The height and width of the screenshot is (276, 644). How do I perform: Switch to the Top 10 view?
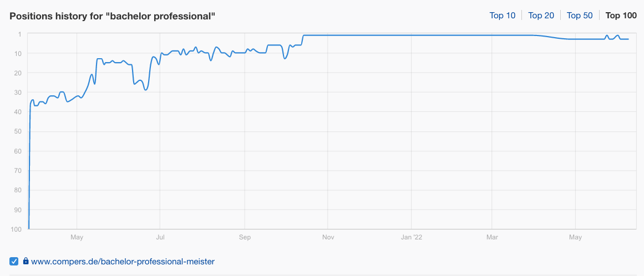503,16
